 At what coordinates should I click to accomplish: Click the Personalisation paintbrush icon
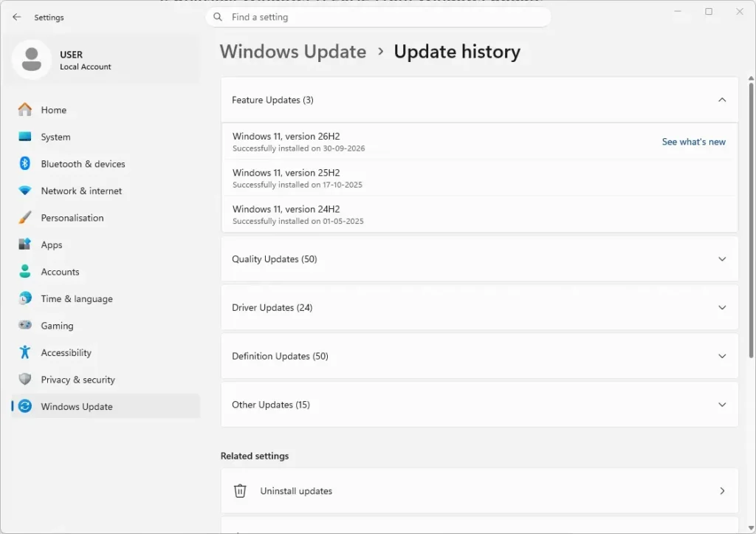[25, 218]
